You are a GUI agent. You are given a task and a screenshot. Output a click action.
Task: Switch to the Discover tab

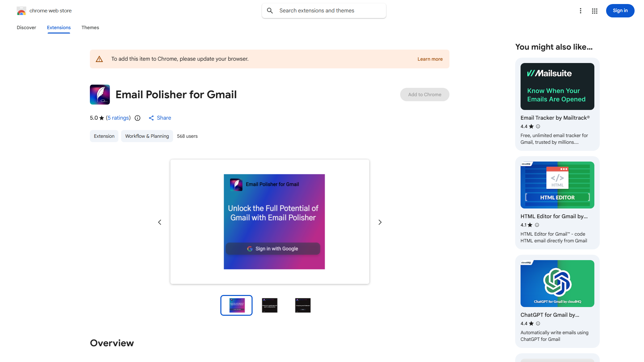pyautogui.click(x=26, y=27)
